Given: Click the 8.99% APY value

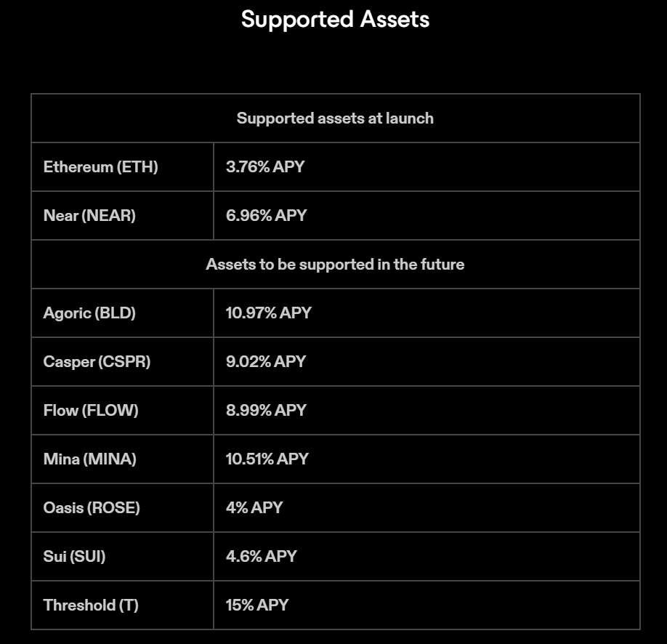Looking at the screenshot, I should pyautogui.click(x=266, y=411).
